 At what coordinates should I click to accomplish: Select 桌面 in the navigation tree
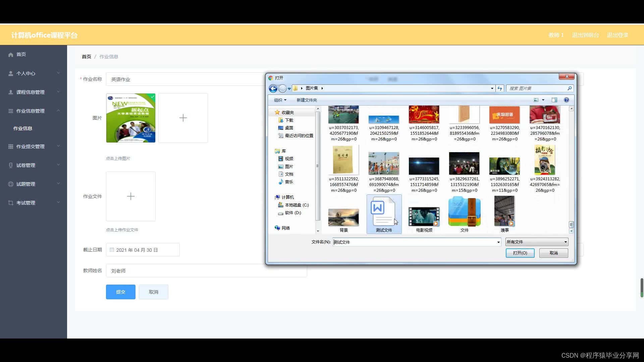[289, 128]
